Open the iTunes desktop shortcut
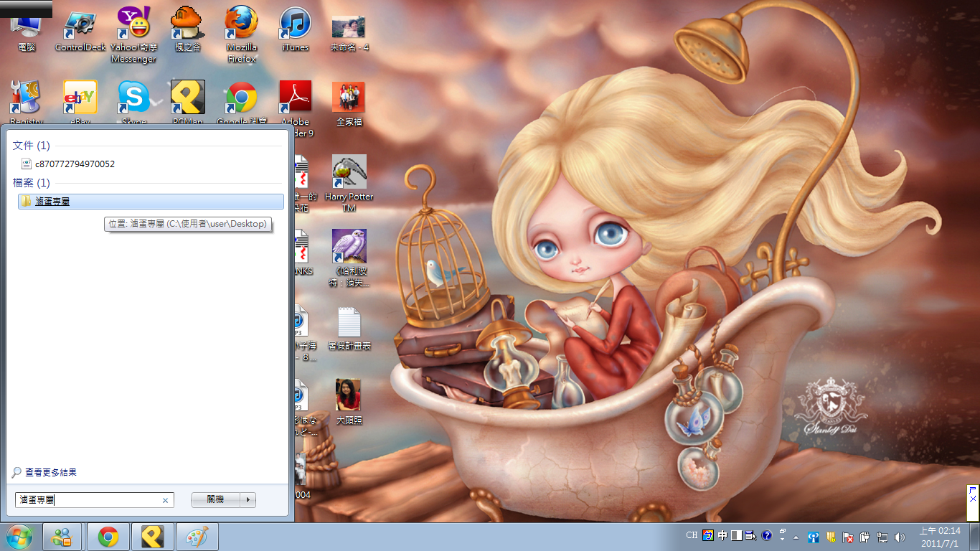This screenshot has width=980, height=551. pos(295,30)
